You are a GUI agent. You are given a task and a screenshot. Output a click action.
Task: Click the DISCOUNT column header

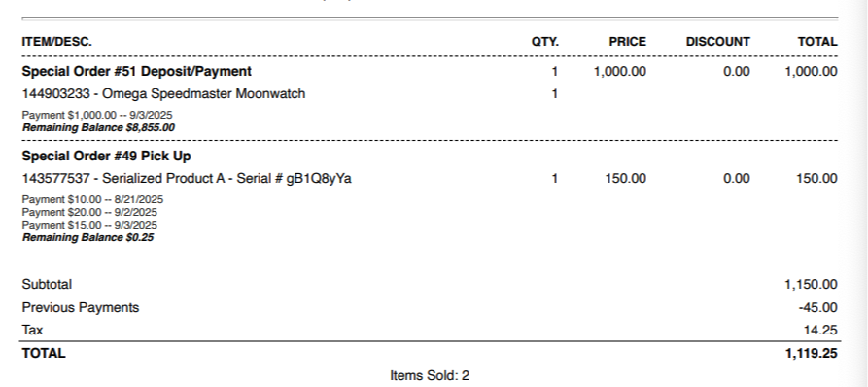(718, 42)
